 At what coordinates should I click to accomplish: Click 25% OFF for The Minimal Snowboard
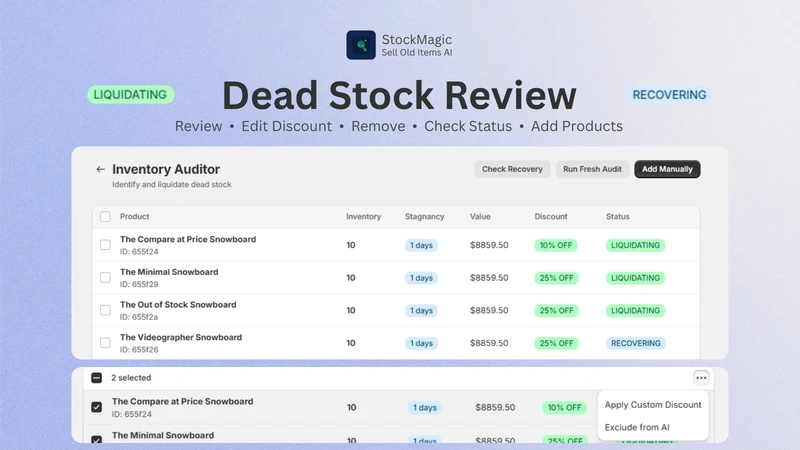point(556,278)
